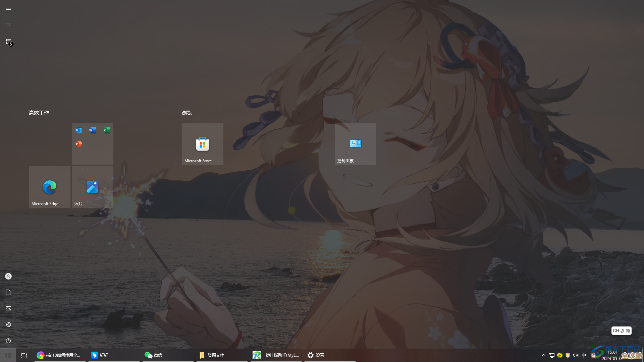The width and height of the screenshot is (644, 362).
Task: Switch to the pinned tiles view
Action: [x=8, y=25]
